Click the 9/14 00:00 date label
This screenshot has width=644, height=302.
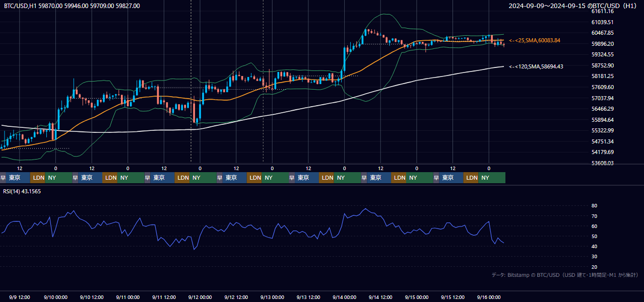345,297
